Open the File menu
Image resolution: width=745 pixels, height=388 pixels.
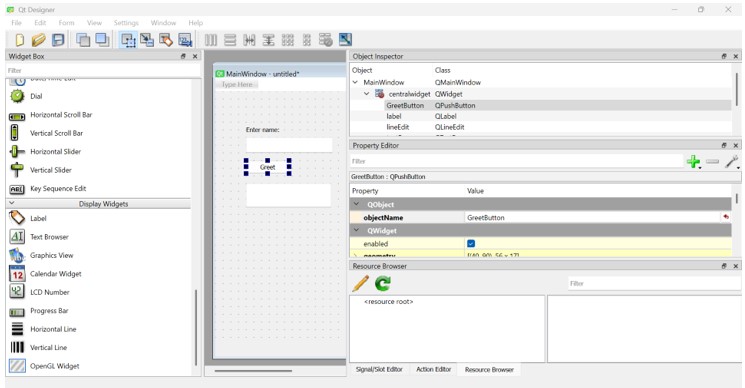click(x=16, y=23)
